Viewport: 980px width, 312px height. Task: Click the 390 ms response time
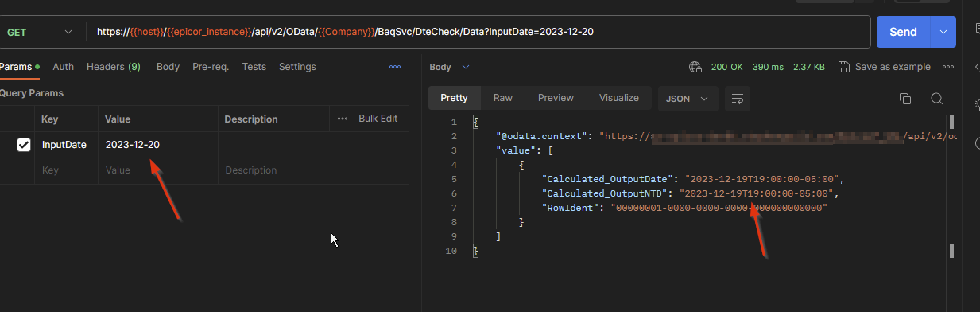click(x=768, y=67)
